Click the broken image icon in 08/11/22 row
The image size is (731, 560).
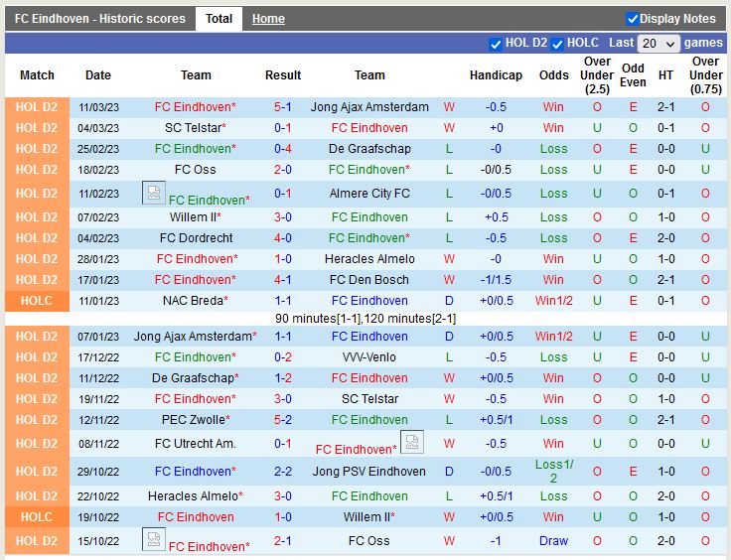(x=412, y=442)
